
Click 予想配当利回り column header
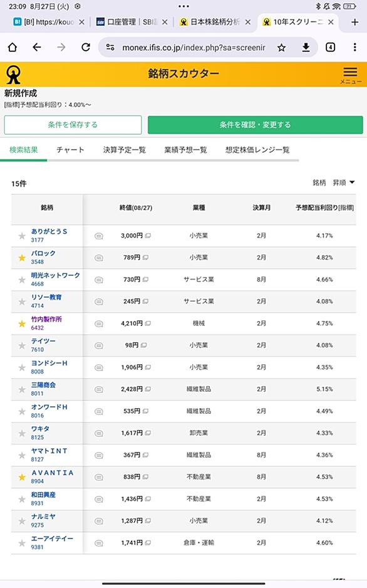click(324, 207)
